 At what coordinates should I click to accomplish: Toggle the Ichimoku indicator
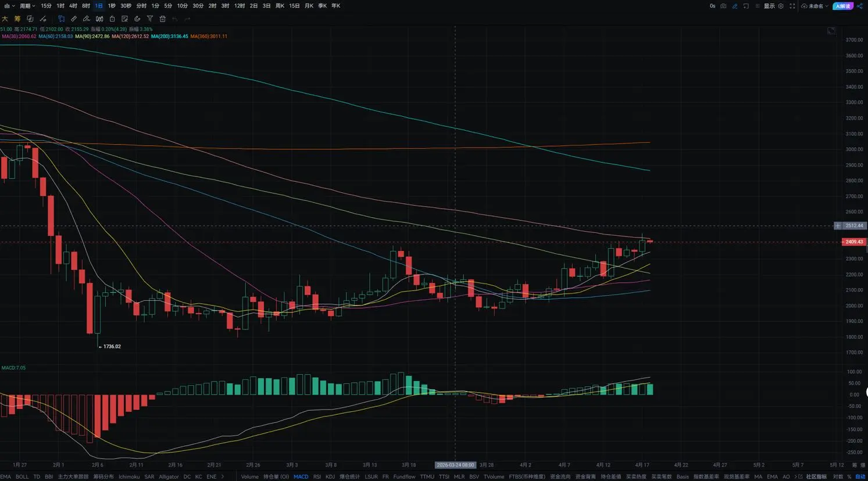[x=129, y=477]
